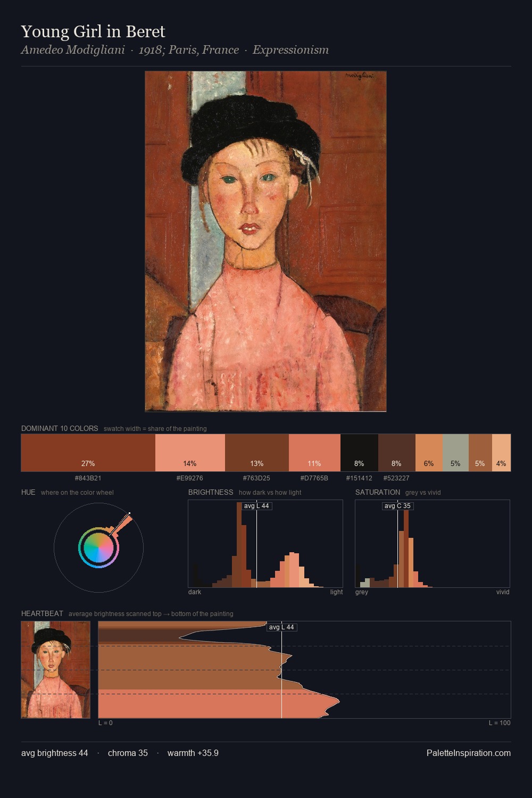Screen dimensions: 532x798
Task: Click the 'avg brightness 44' footer stat
Action: point(55,753)
